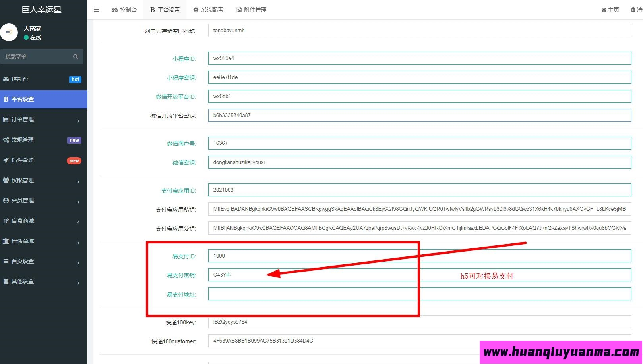Click the 支付宝应用ID input field

tap(420, 190)
